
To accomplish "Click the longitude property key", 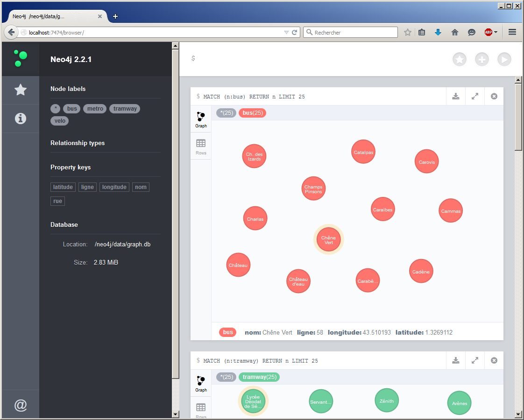I will pos(114,187).
